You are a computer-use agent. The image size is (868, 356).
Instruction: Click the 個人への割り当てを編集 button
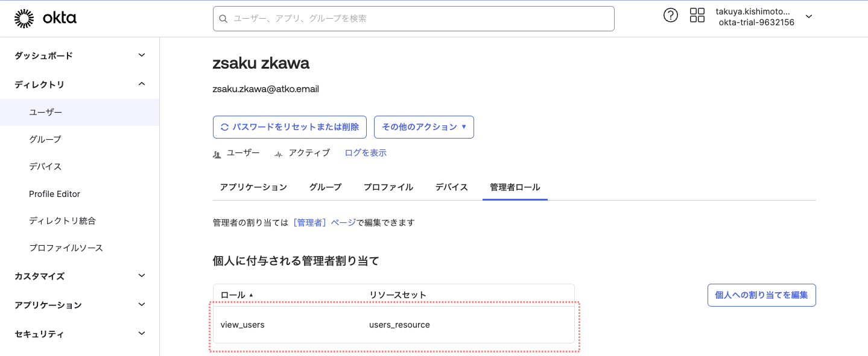pyautogui.click(x=761, y=295)
